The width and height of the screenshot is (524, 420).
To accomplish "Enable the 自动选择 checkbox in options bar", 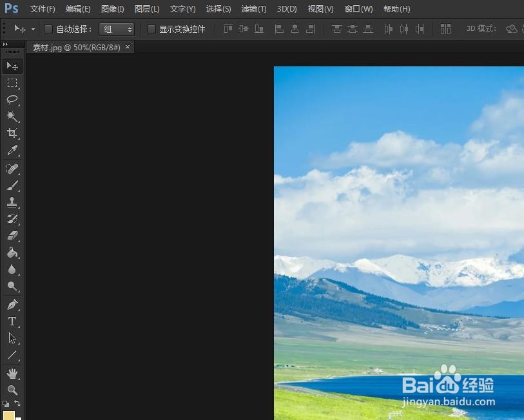I will pyautogui.click(x=48, y=29).
